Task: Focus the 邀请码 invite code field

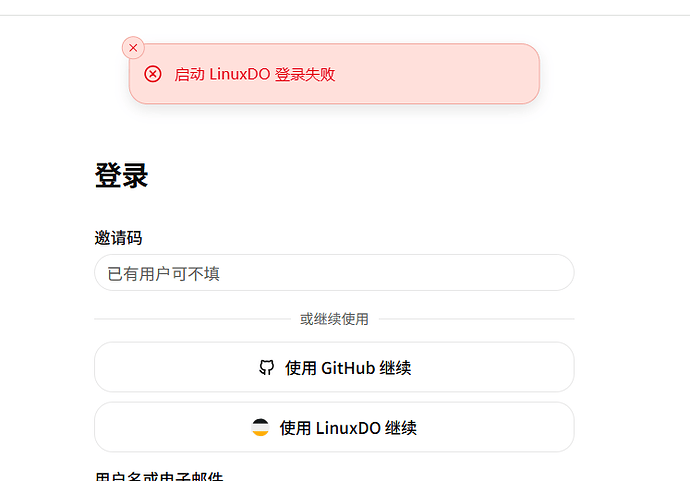Action: [334, 272]
